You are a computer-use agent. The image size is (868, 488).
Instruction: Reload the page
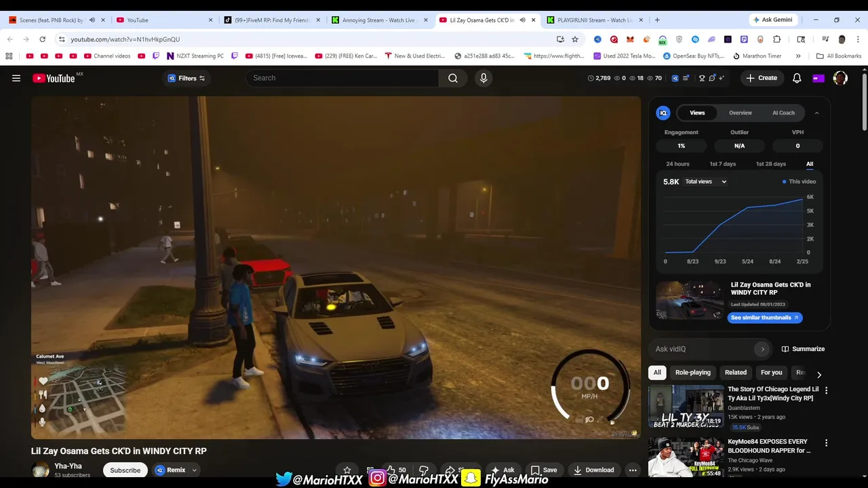42,39
